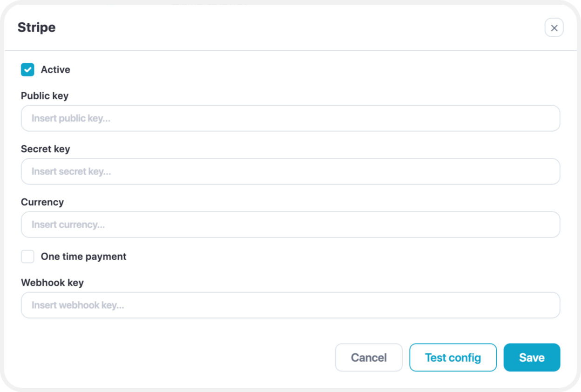Click the 'One time payment' label text
Viewport: 581px width, 392px height.
(x=83, y=257)
